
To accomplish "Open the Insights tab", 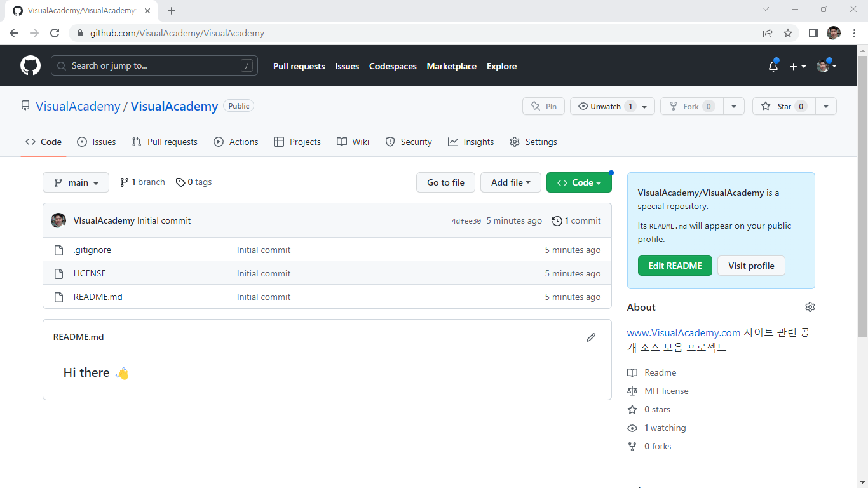I will tap(471, 142).
